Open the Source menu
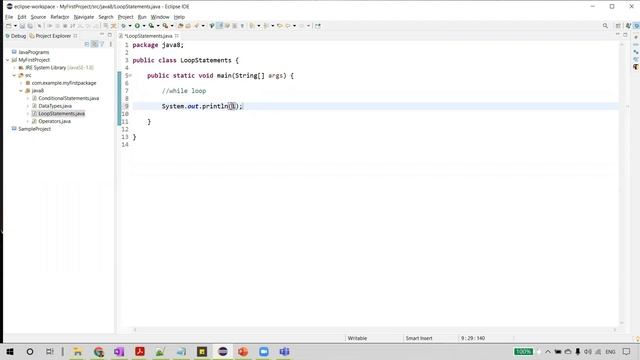 click(38, 17)
